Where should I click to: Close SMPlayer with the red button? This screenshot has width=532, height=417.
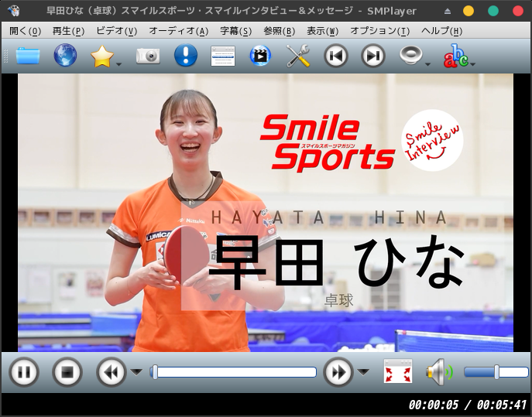[x=518, y=11]
